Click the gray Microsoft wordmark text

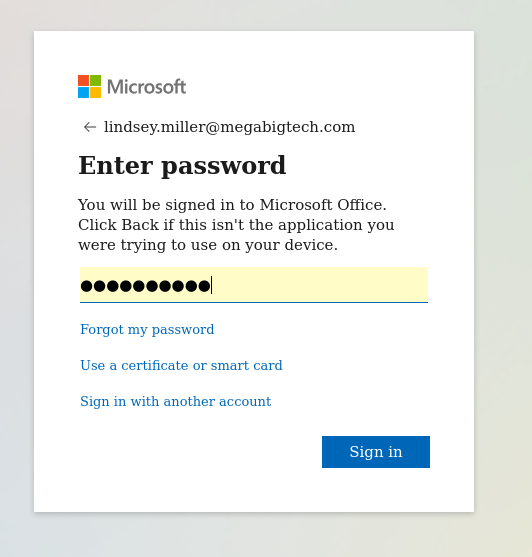[146, 87]
